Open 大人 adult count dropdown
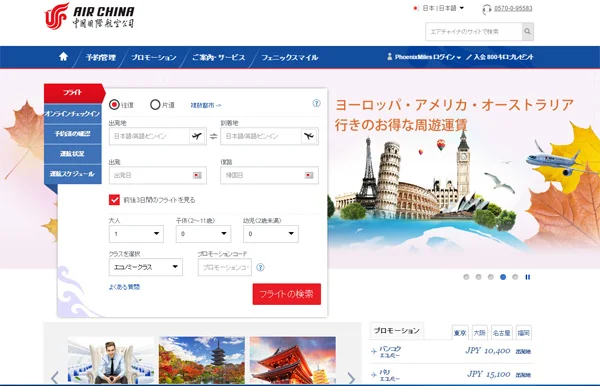Screen dimensions: 600x386 click(x=136, y=234)
